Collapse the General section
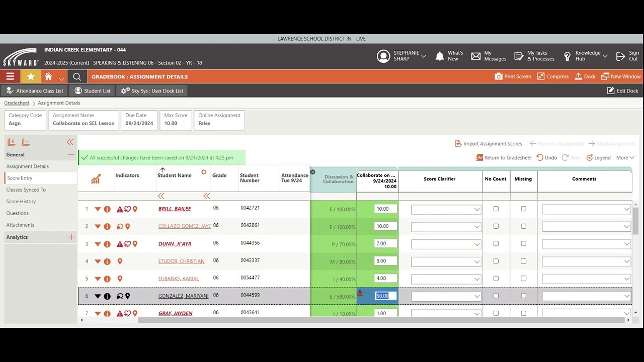This screenshot has height=362, width=644. [71, 154]
